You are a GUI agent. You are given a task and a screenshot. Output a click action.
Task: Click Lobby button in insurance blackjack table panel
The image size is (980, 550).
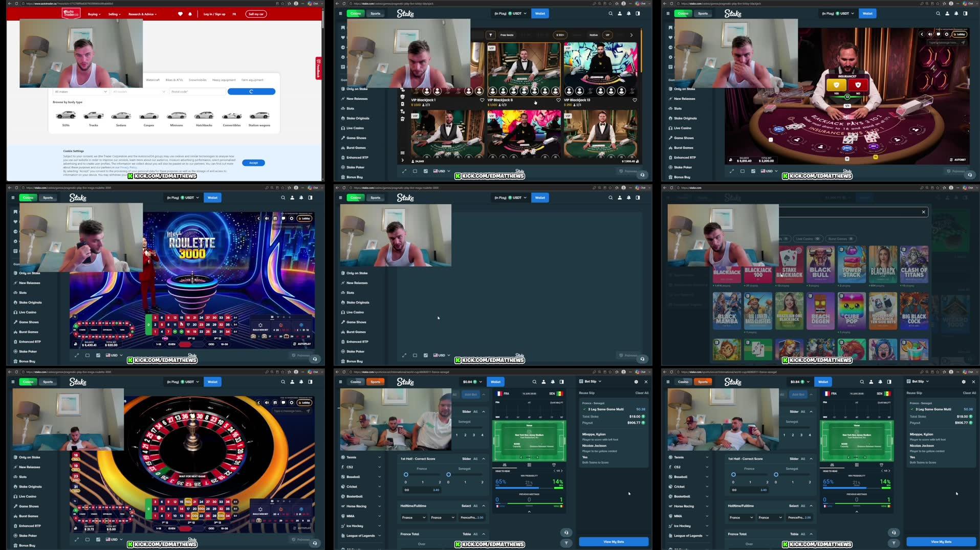tap(960, 34)
